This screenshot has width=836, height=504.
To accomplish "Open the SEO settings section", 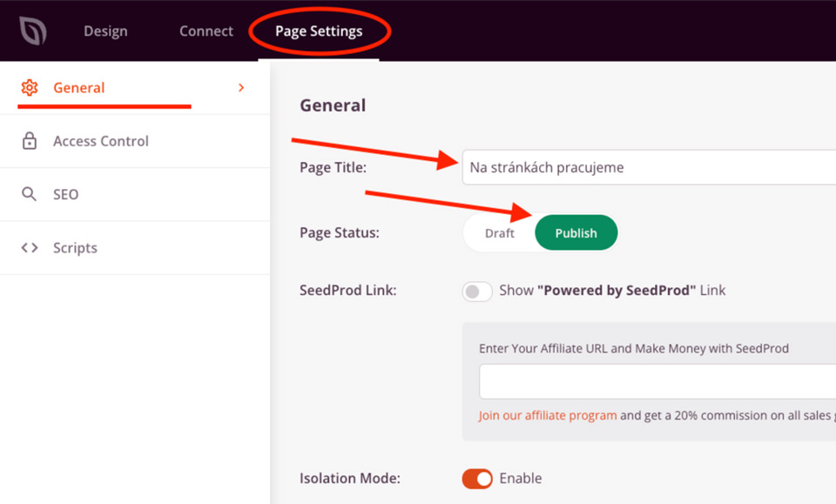I will tap(135, 194).
